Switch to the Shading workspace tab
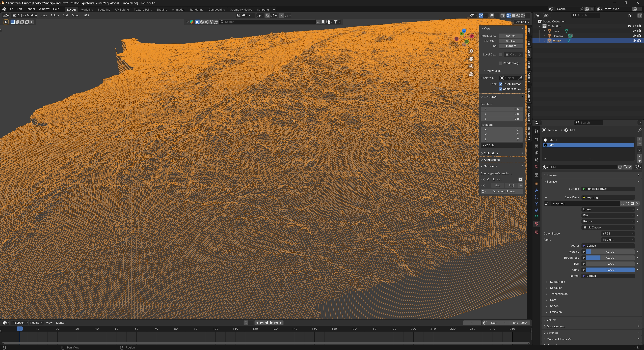Viewport: 644px width, 350px height. point(162,10)
